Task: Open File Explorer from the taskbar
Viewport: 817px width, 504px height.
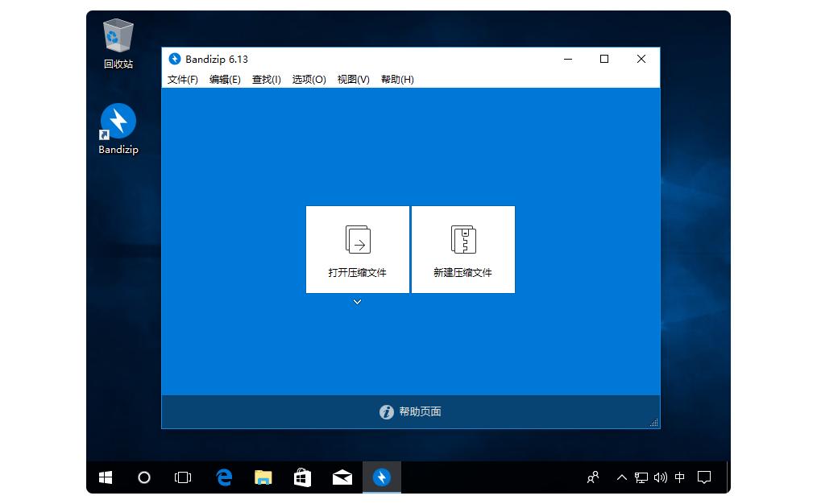Action: [x=263, y=477]
